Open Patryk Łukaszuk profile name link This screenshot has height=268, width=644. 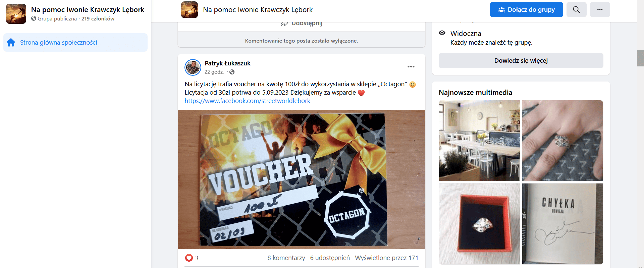pos(227,63)
